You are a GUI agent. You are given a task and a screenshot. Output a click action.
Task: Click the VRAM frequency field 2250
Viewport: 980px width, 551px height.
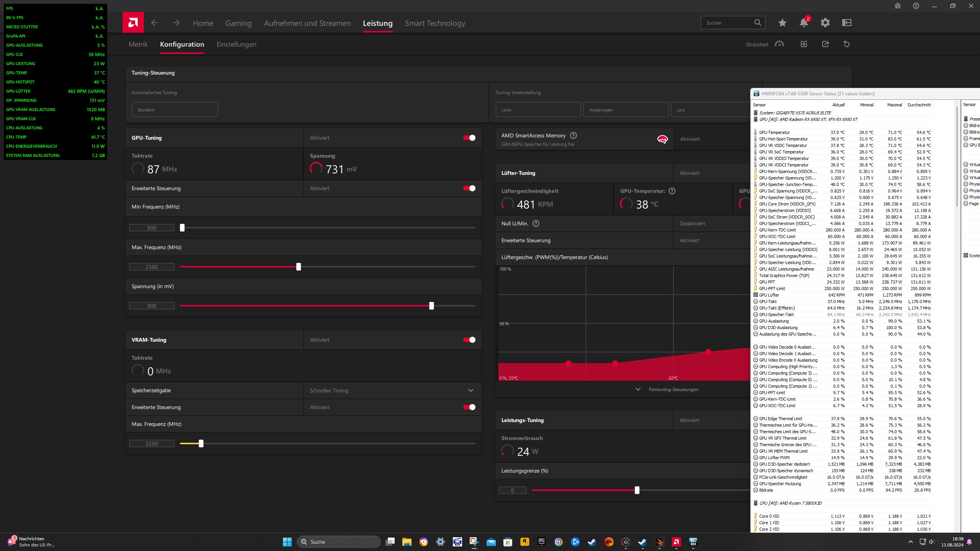pyautogui.click(x=152, y=443)
